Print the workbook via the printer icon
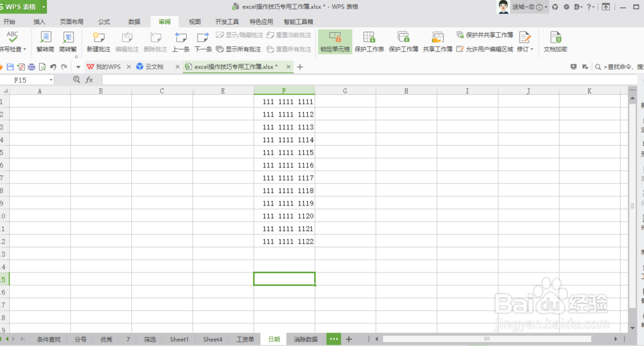Image resolution: width=644 pixels, height=346 pixels. click(x=32, y=66)
